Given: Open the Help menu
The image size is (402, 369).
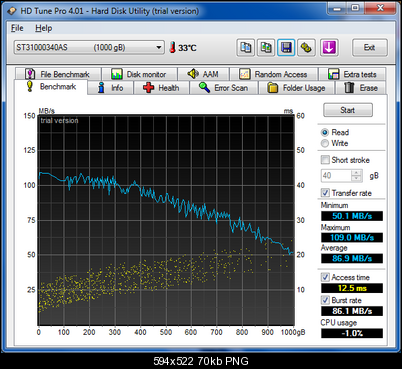Looking at the screenshot, I should pos(44,28).
